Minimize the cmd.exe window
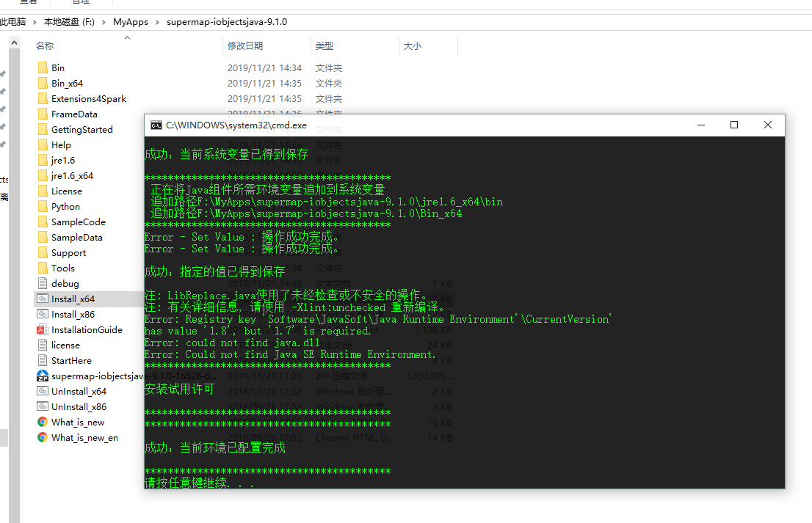Image resolution: width=812 pixels, height=523 pixels. [701, 125]
